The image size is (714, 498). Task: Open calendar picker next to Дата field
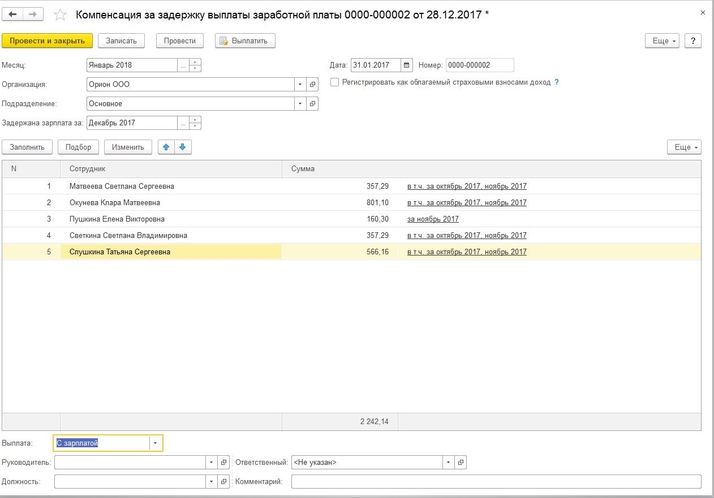[x=406, y=65]
